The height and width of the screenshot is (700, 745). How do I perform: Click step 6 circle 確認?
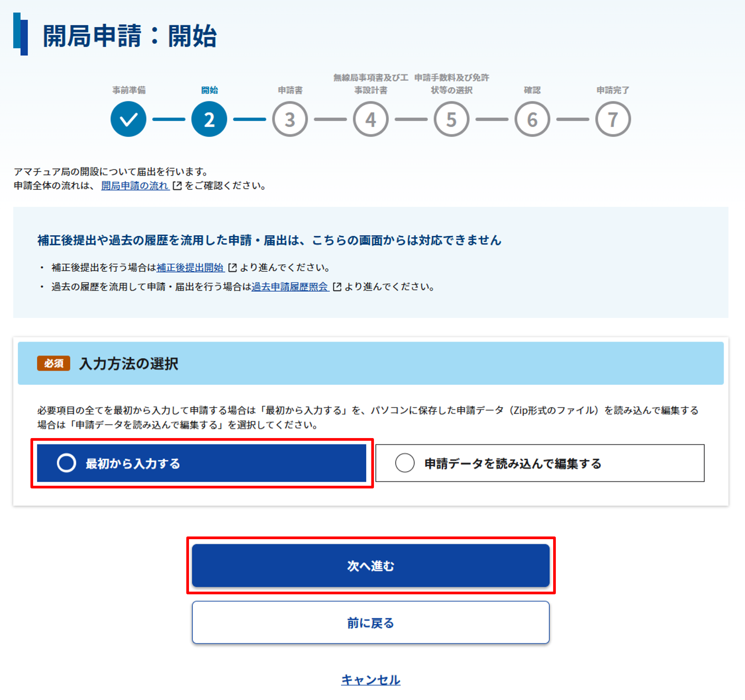tap(532, 119)
